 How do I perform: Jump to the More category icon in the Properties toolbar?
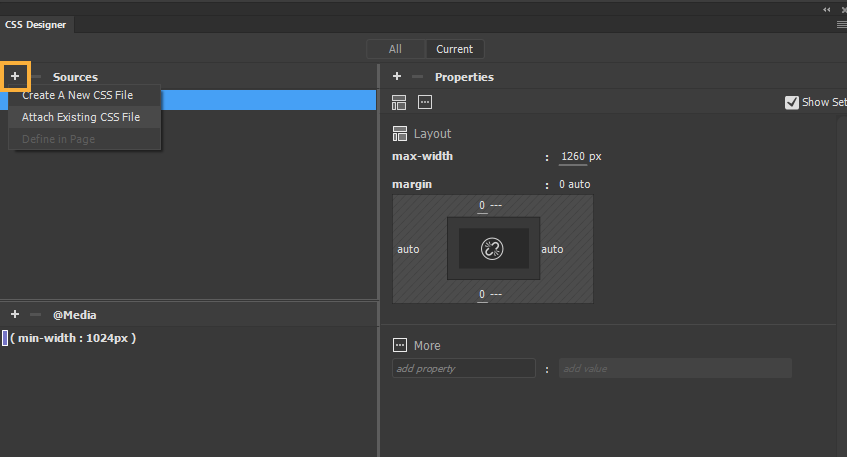click(x=425, y=102)
